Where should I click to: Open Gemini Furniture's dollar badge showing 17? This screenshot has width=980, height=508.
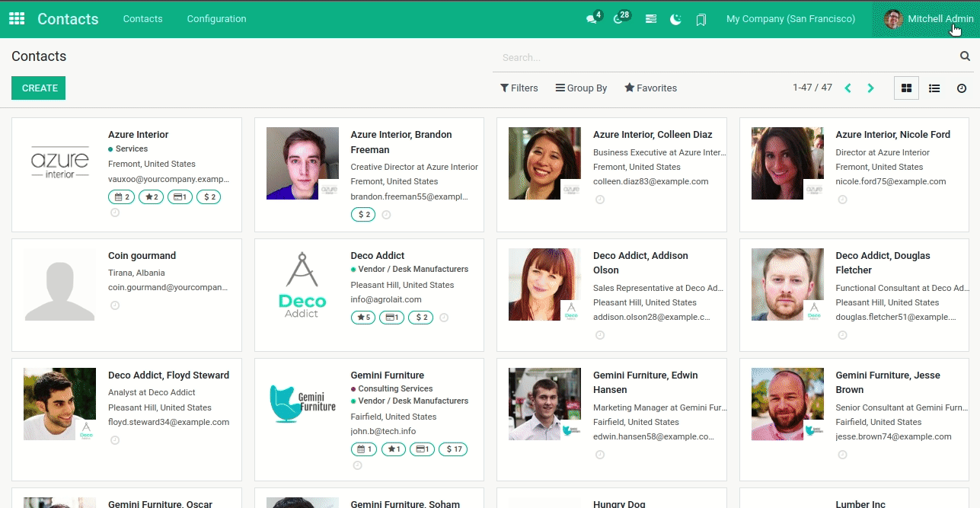point(453,449)
